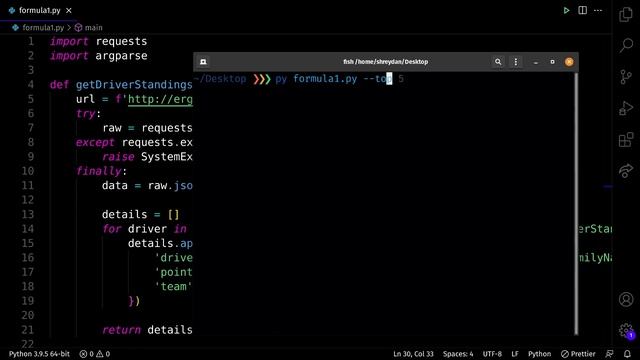Close the fish terminal window
This screenshot has width=640, height=360.
(569, 62)
